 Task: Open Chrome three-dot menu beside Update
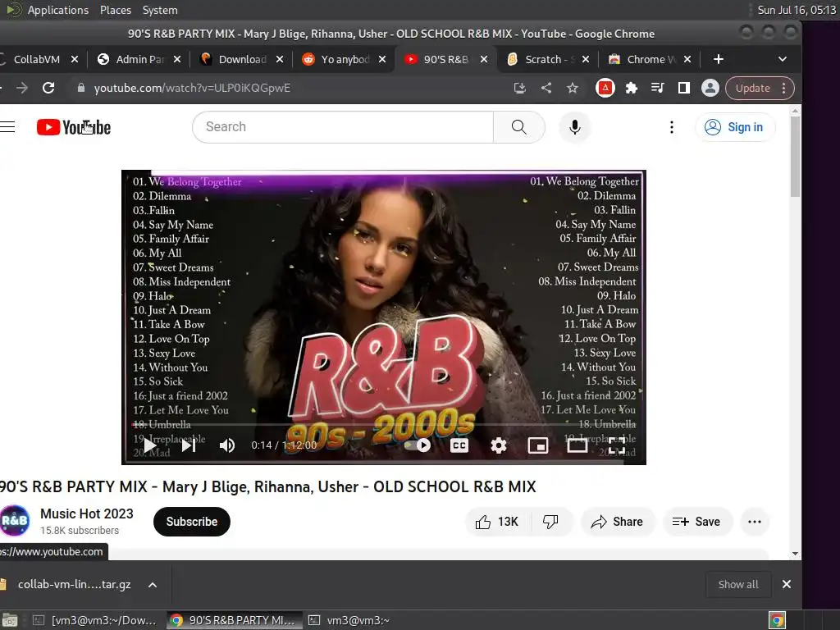click(x=783, y=88)
